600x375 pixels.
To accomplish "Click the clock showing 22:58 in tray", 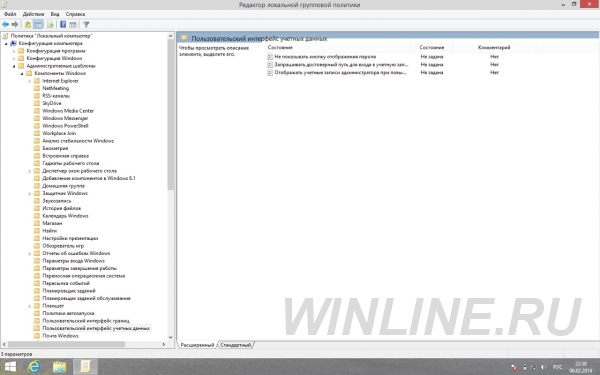I will point(580,367).
